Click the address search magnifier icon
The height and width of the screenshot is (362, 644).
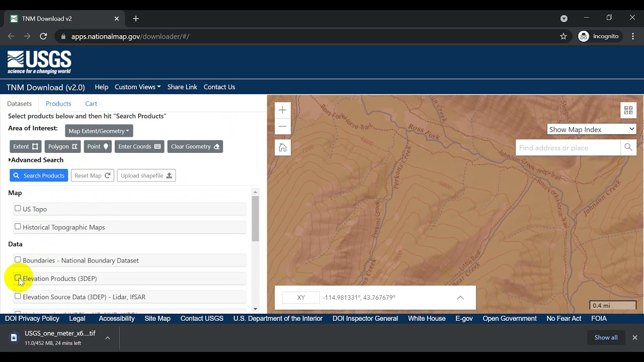[x=628, y=148]
